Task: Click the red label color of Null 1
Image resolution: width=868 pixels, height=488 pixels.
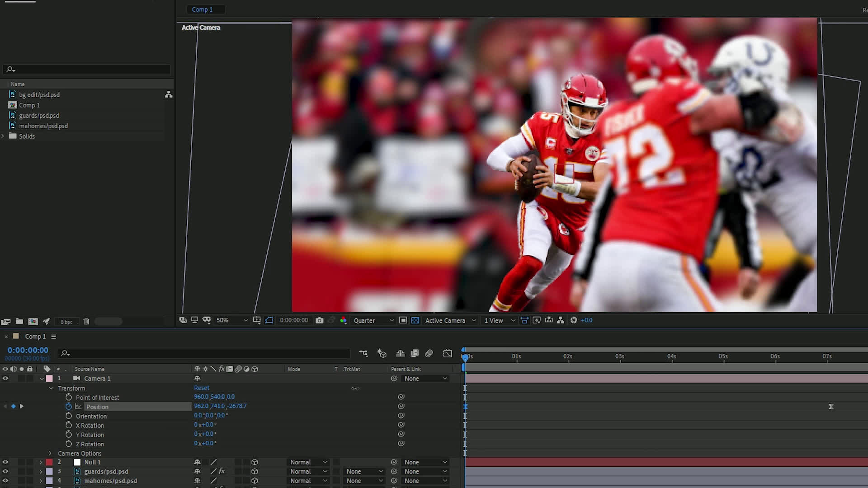Action: pos(49,462)
